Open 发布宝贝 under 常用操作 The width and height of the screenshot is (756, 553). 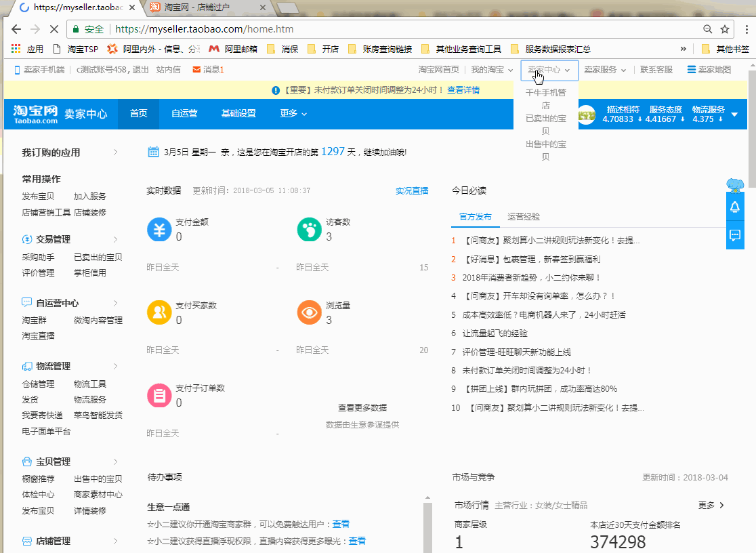coord(38,197)
